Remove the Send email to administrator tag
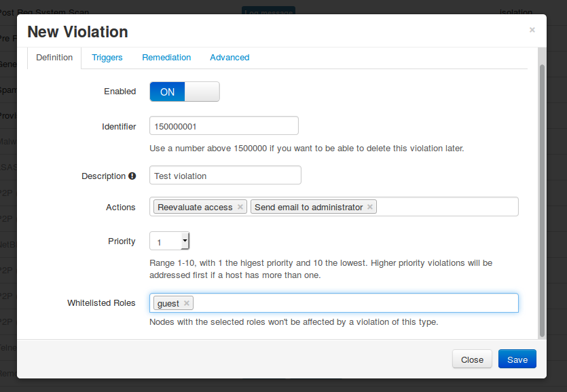This screenshot has width=567, height=392. 370,208
